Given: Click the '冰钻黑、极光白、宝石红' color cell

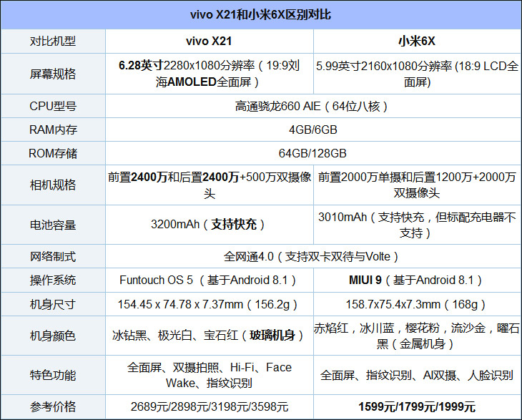Looking at the screenshot, I should tap(209, 336).
